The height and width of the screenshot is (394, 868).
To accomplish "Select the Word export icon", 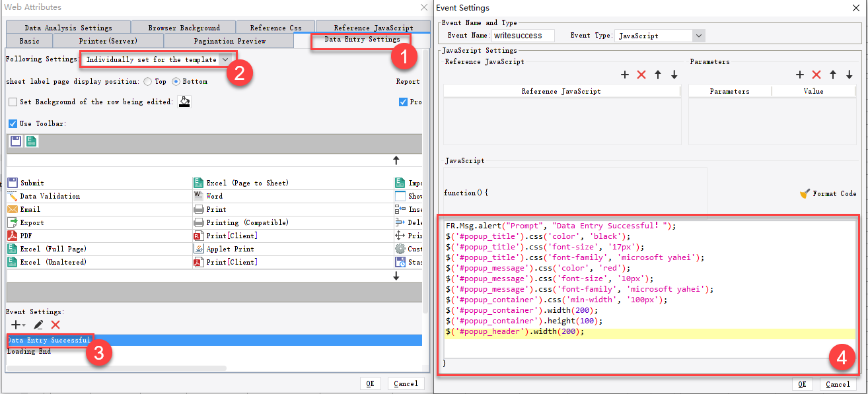I will 198,195.
